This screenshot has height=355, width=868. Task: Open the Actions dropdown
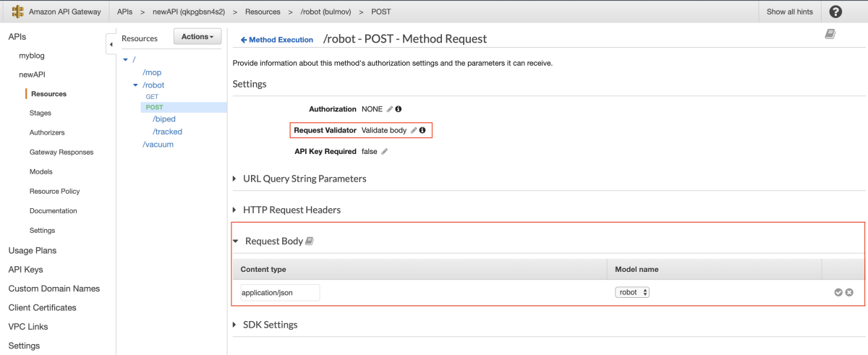tap(197, 37)
